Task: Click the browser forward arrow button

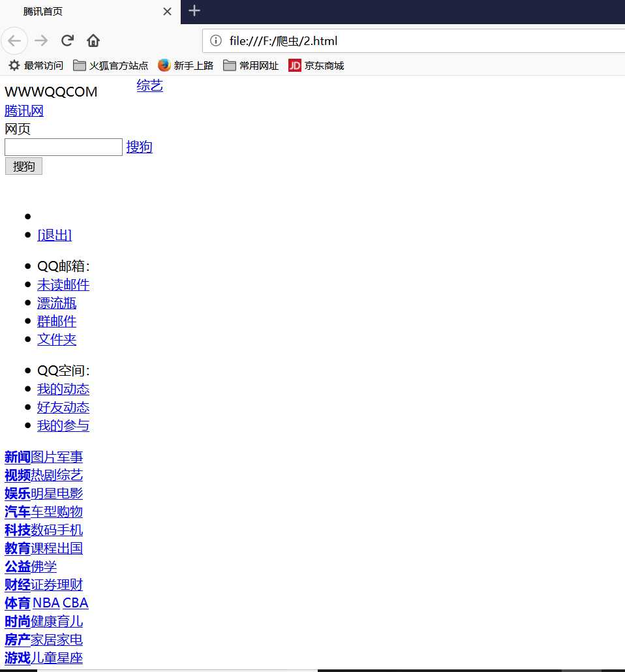Action: [x=41, y=40]
